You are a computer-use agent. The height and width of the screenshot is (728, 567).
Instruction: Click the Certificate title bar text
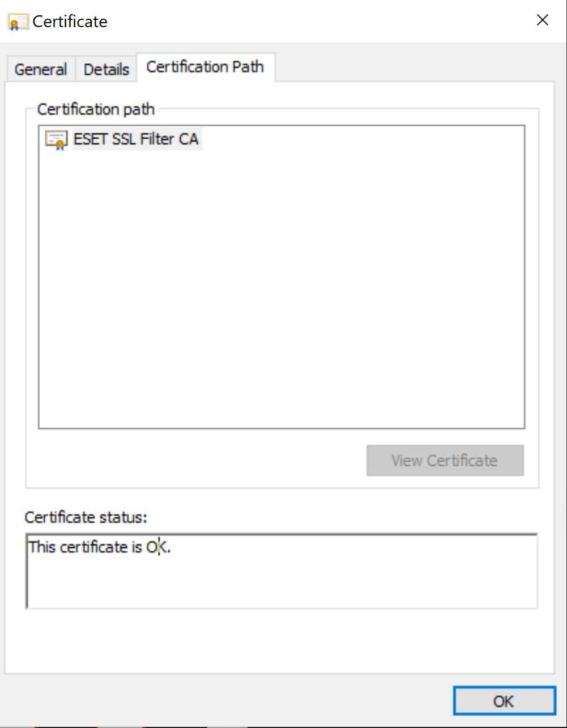[70, 22]
